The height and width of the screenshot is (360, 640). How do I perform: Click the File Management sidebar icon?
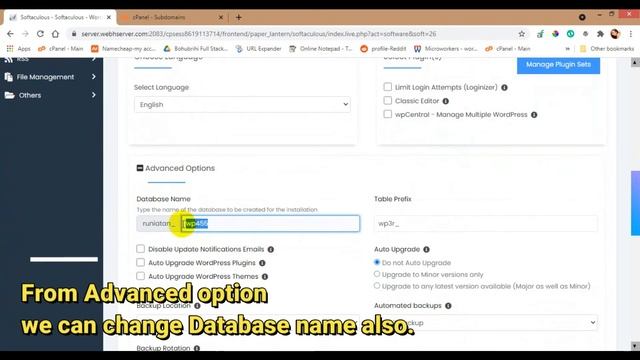pos(9,77)
